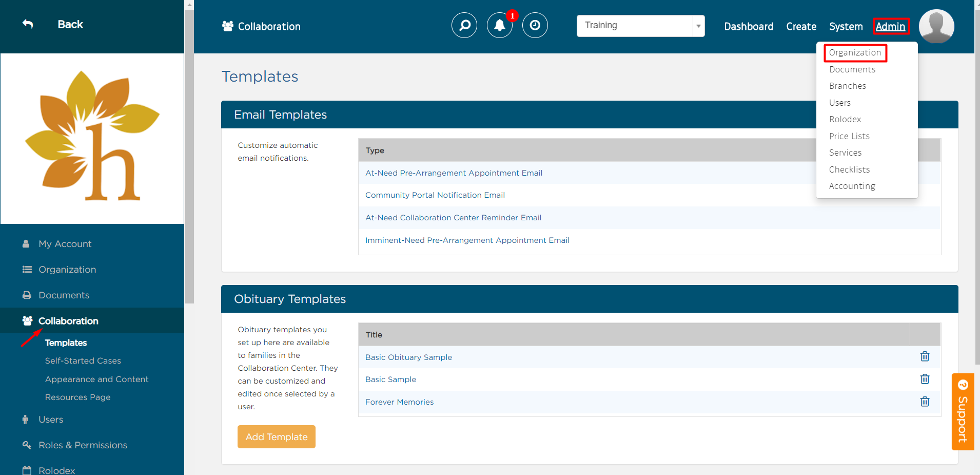Select Collaboration in sidebar
Viewport: 980px width, 475px height.
click(68, 321)
